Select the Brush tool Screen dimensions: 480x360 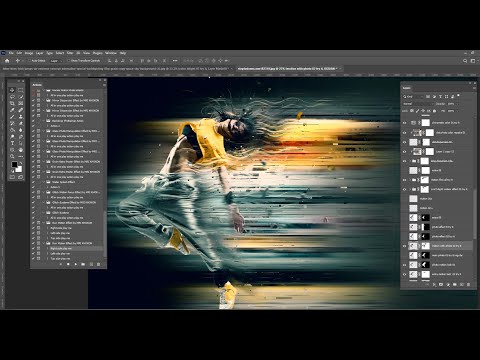(12, 117)
